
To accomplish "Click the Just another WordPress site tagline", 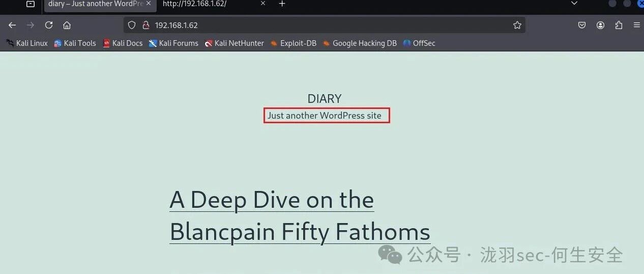I will [325, 116].
